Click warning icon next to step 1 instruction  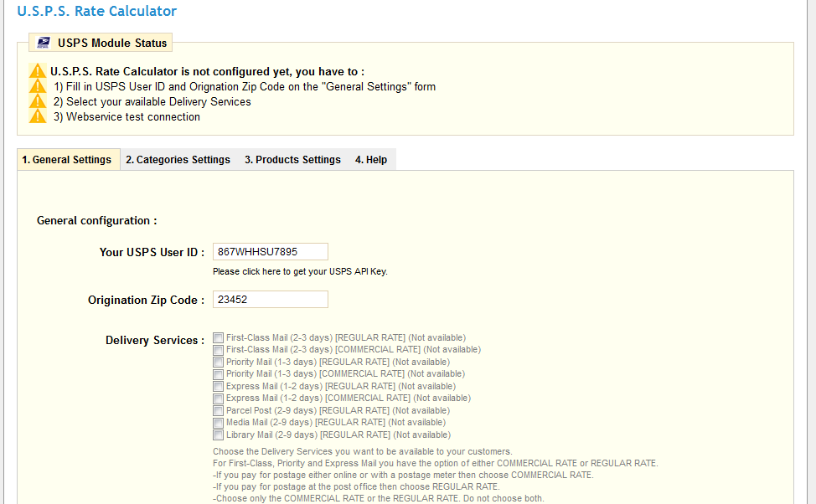(x=38, y=86)
